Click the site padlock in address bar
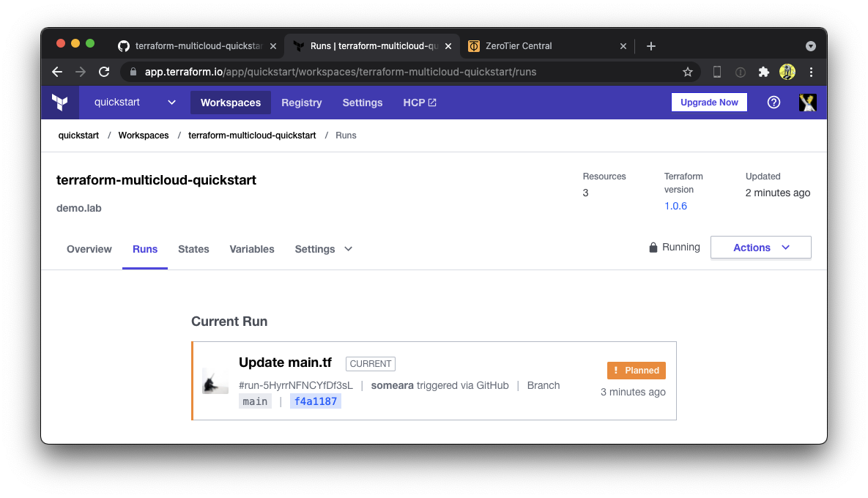 [133, 72]
